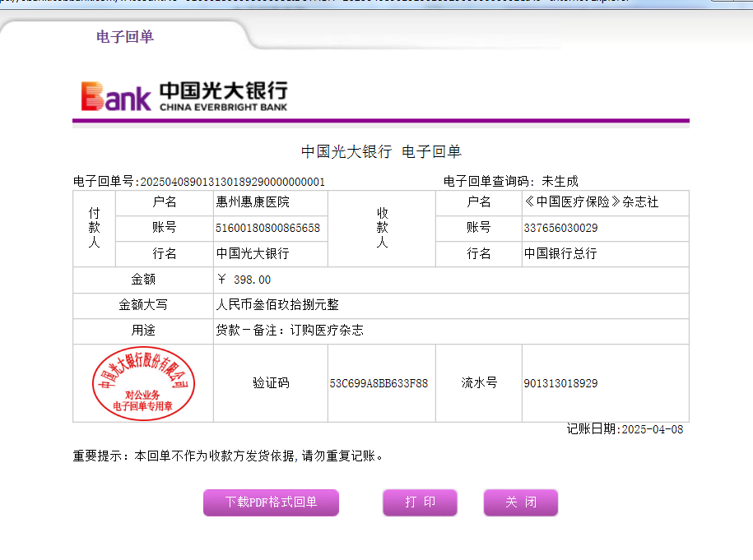Click the 金额大写 label cell
Image resolution: width=753 pixels, height=560 pixels.
(143, 305)
